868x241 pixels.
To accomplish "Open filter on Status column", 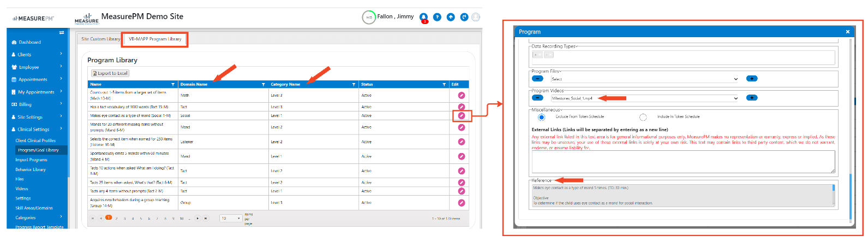I will pyautogui.click(x=444, y=85).
